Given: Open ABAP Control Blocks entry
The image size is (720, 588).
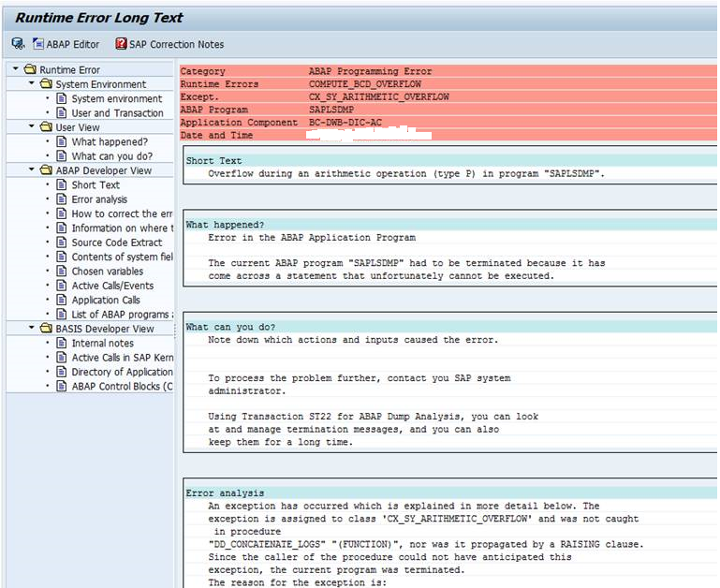Looking at the screenshot, I should pyautogui.click(x=122, y=387).
